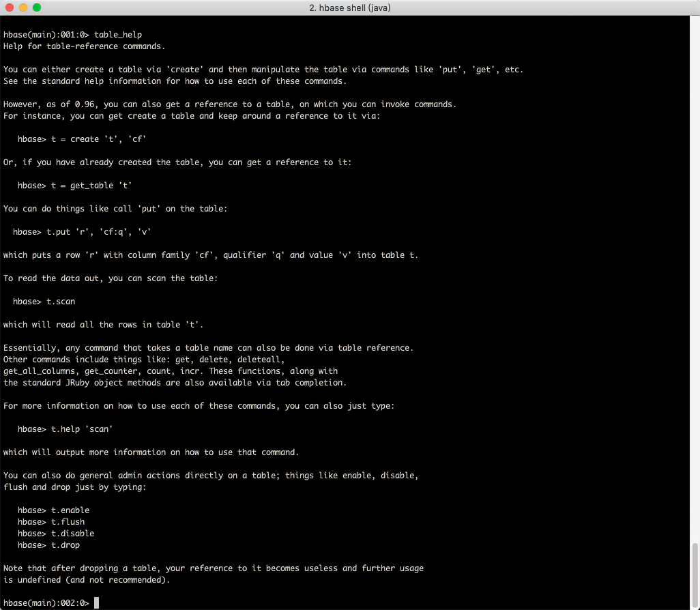Image resolution: width=700 pixels, height=610 pixels.
Task: Click the red close window button
Action: click(x=10, y=8)
